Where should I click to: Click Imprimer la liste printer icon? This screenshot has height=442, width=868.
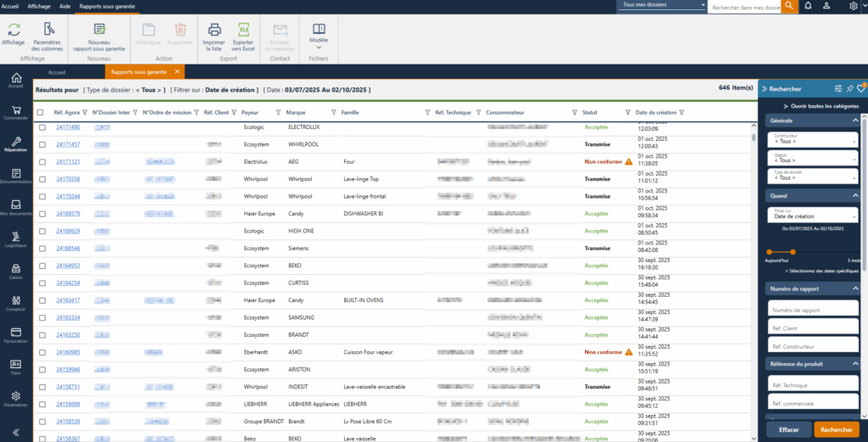coord(214,30)
